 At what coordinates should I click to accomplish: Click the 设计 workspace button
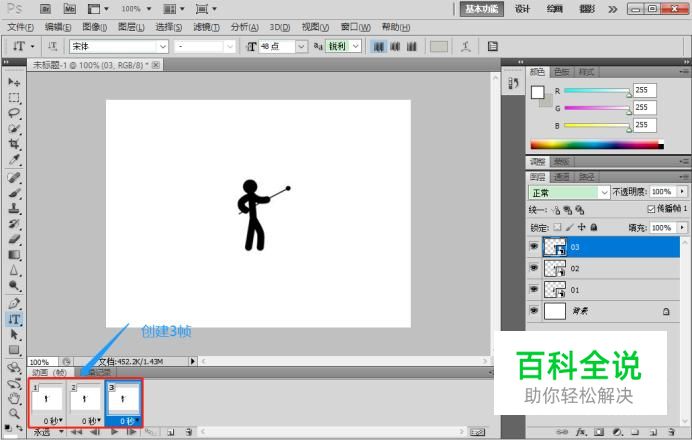(x=522, y=9)
